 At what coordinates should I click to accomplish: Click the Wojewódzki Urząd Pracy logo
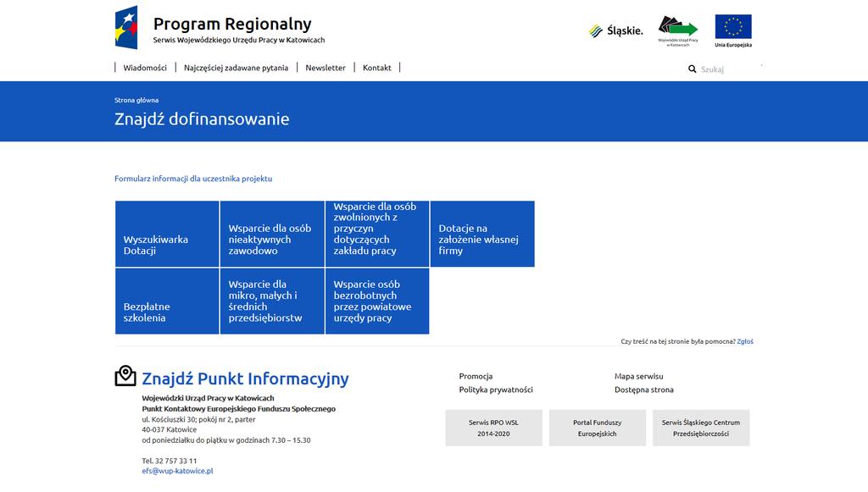[678, 31]
